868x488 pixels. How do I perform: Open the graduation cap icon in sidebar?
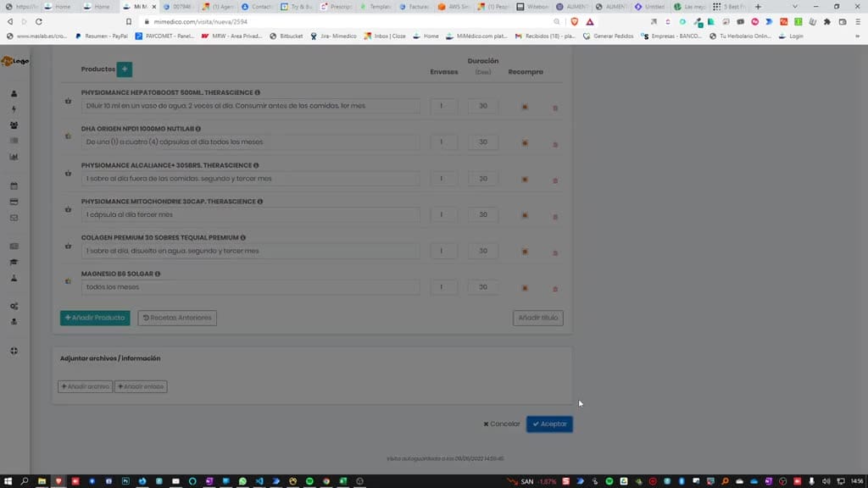[14, 263]
